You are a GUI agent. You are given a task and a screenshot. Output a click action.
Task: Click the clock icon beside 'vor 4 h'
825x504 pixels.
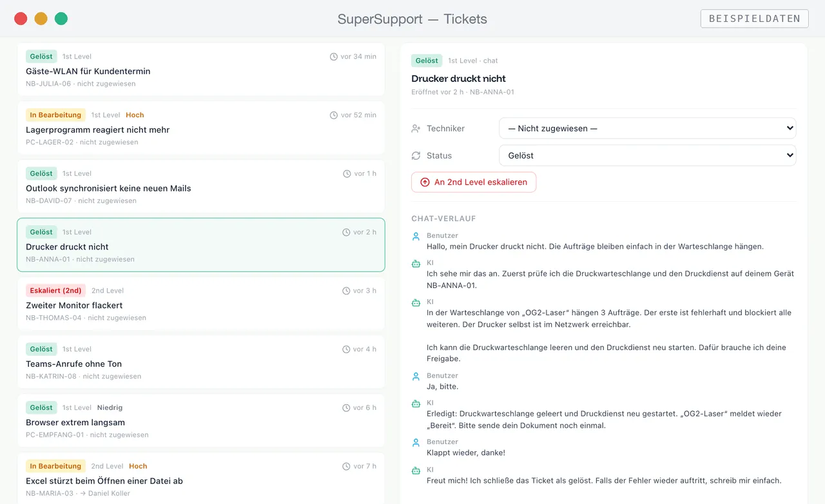pyautogui.click(x=346, y=350)
